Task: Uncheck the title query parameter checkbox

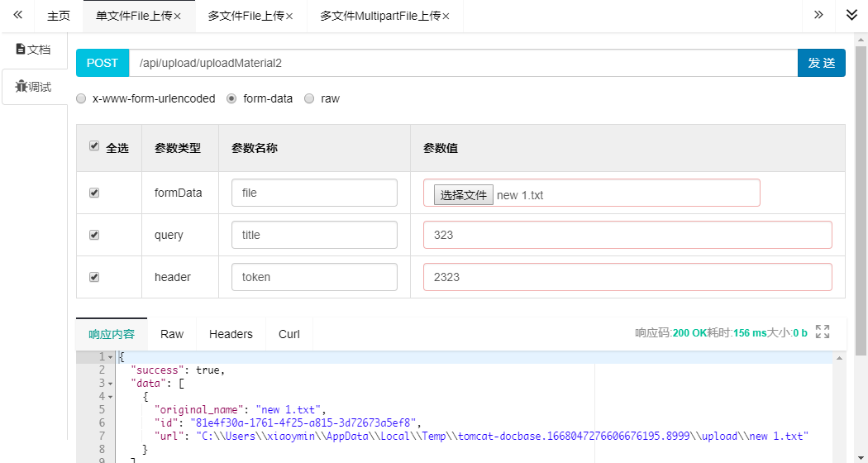Action: pos(94,235)
